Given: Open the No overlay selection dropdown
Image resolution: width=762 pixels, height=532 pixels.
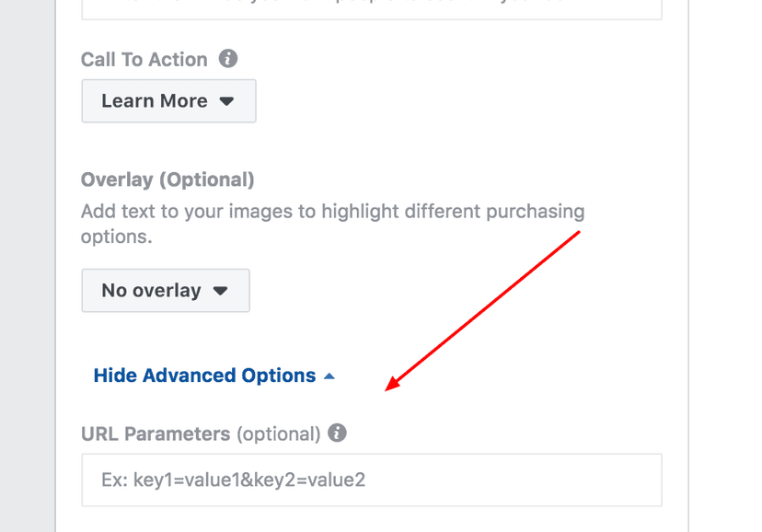Looking at the screenshot, I should click(x=165, y=290).
